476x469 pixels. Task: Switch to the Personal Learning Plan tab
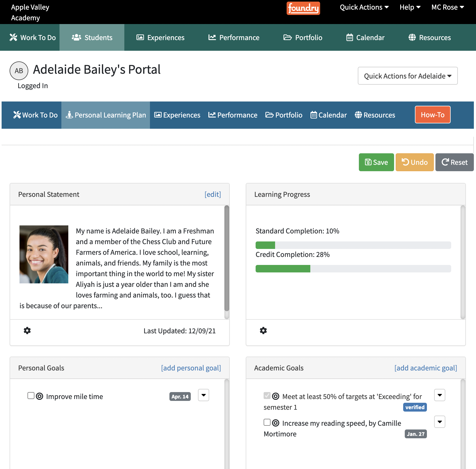click(106, 115)
